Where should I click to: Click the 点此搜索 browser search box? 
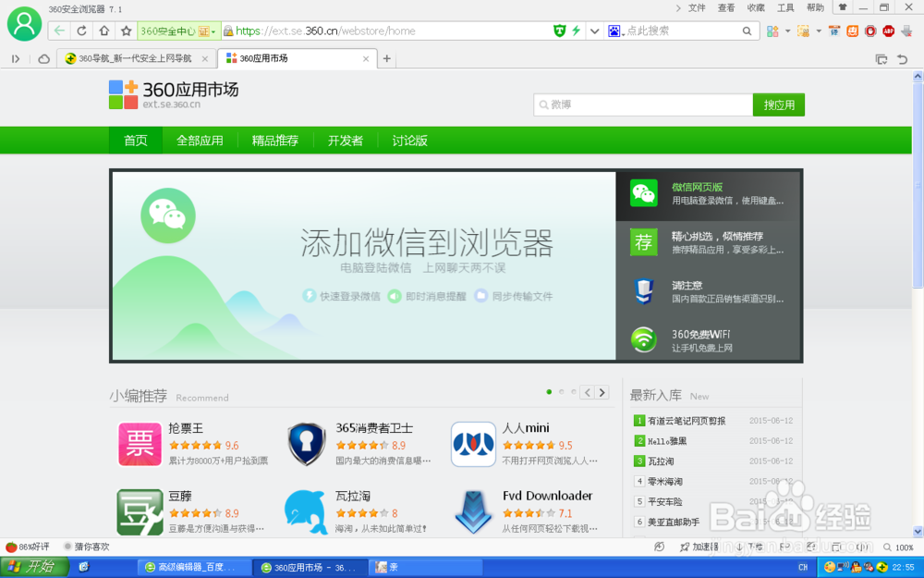click(x=681, y=31)
